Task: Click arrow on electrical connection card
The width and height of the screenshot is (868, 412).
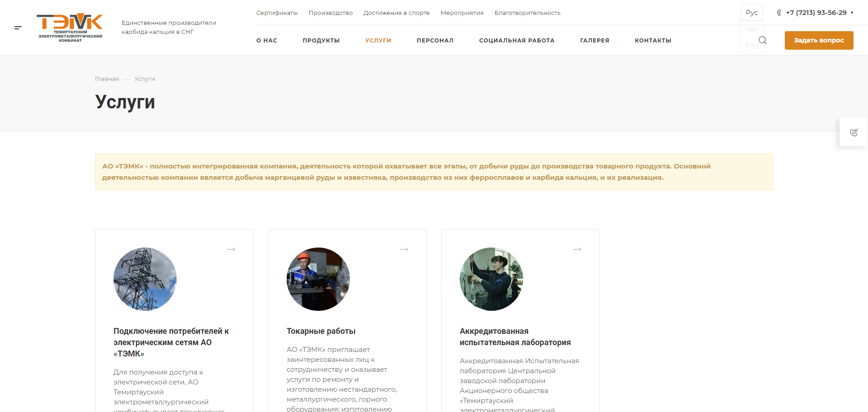Action: [x=231, y=249]
